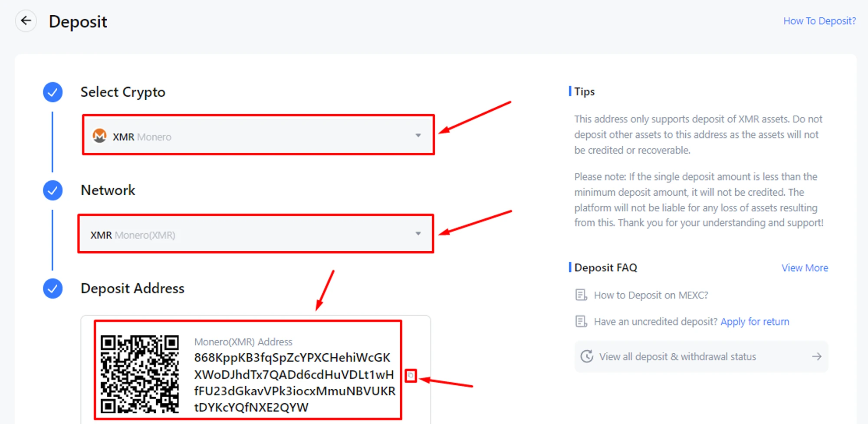This screenshot has height=424, width=868.
Task: Expand the Monero(XMR) network dropdown
Action: [x=256, y=233]
